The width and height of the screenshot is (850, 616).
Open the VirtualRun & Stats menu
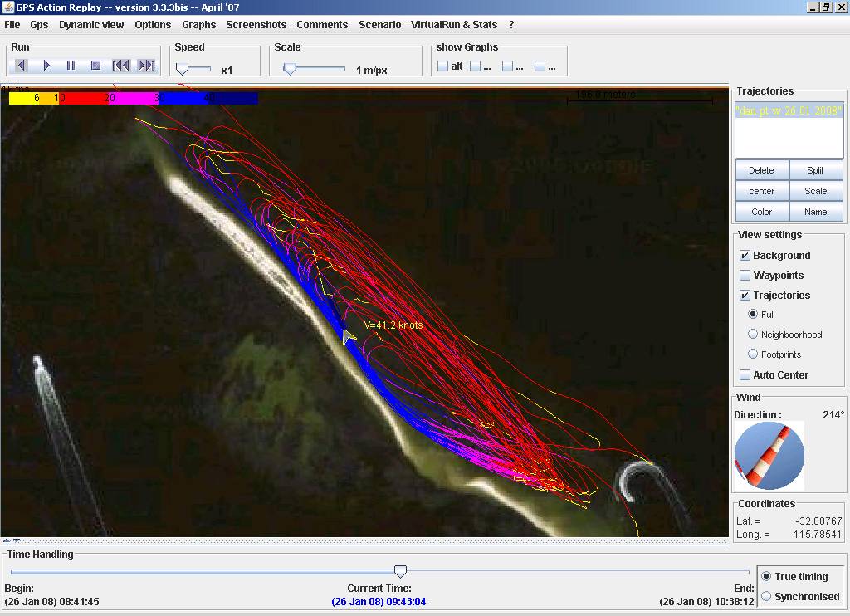tap(453, 25)
